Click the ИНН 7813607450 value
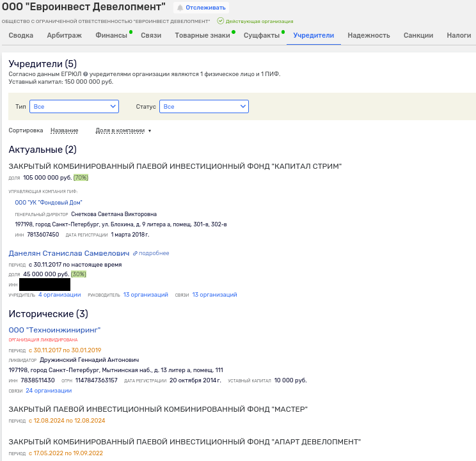This screenshot has height=461, width=476. point(43,235)
